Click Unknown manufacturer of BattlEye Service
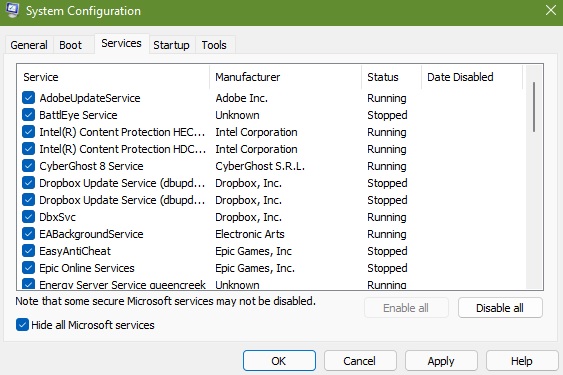 pos(237,115)
